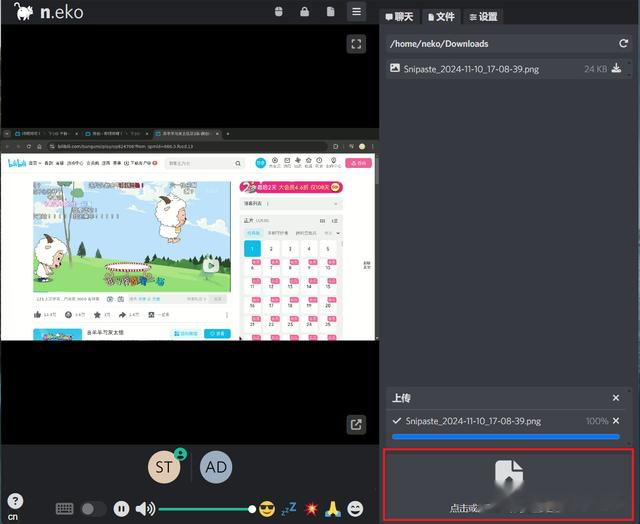Click the blue upload progress bar

coord(506,436)
